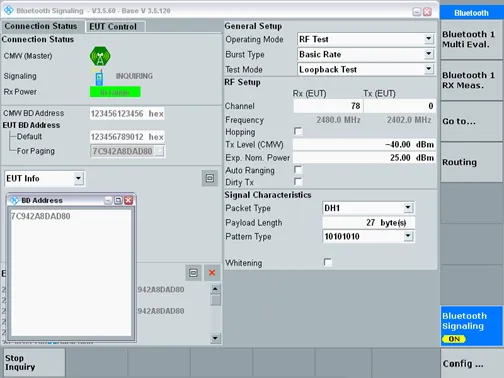The image size is (504, 378).
Task: Click the Stop Inquiry button
Action: 34,363
